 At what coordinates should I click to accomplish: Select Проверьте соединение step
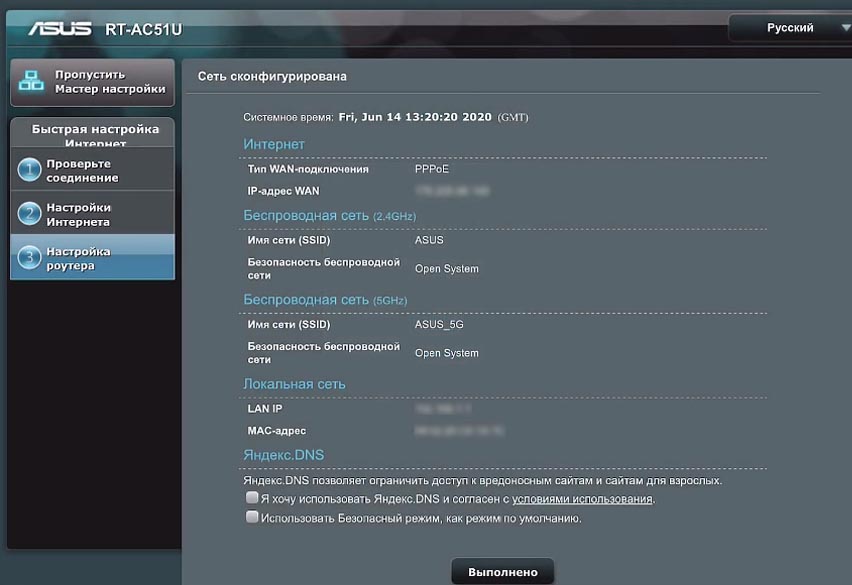click(82, 170)
